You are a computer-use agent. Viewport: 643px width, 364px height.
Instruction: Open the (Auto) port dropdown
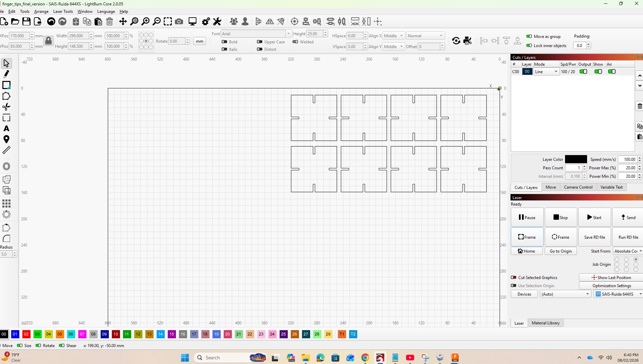coord(565,294)
